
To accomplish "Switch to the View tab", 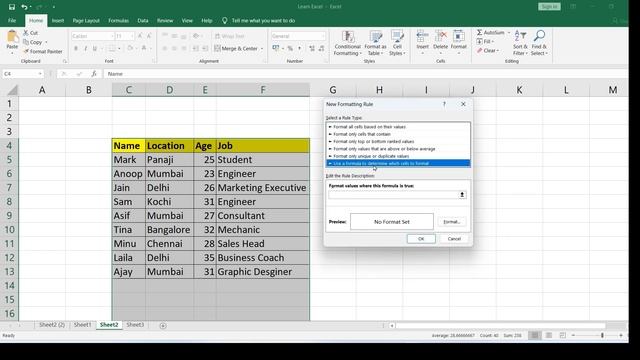I will pyautogui.click(x=187, y=20).
